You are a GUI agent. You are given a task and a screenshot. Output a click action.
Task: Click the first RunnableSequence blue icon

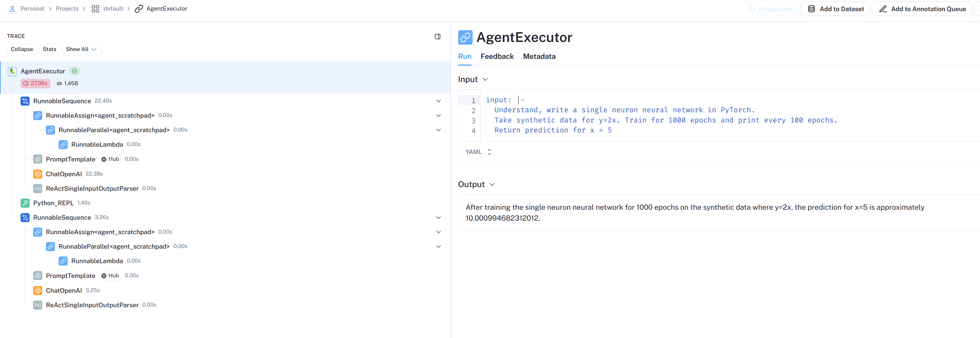tap(25, 101)
